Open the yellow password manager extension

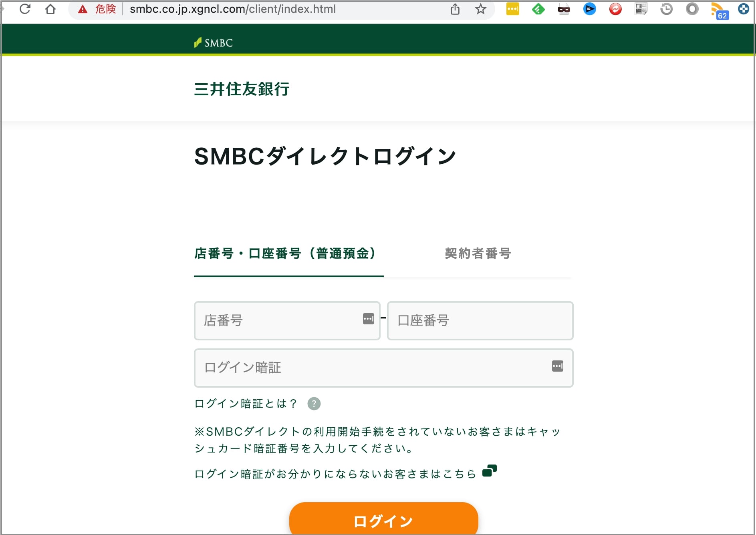tap(512, 9)
